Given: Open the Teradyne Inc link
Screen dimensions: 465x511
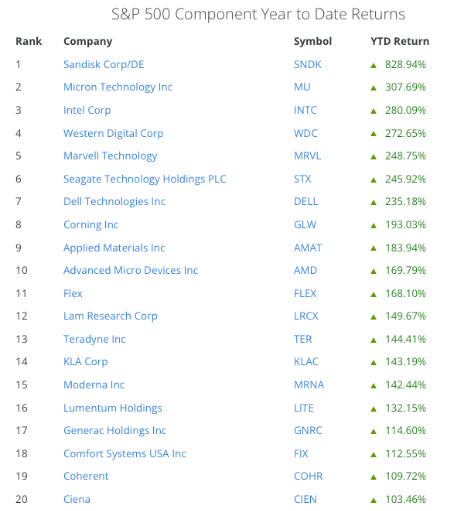Looking at the screenshot, I should click(x=94, y=339).
